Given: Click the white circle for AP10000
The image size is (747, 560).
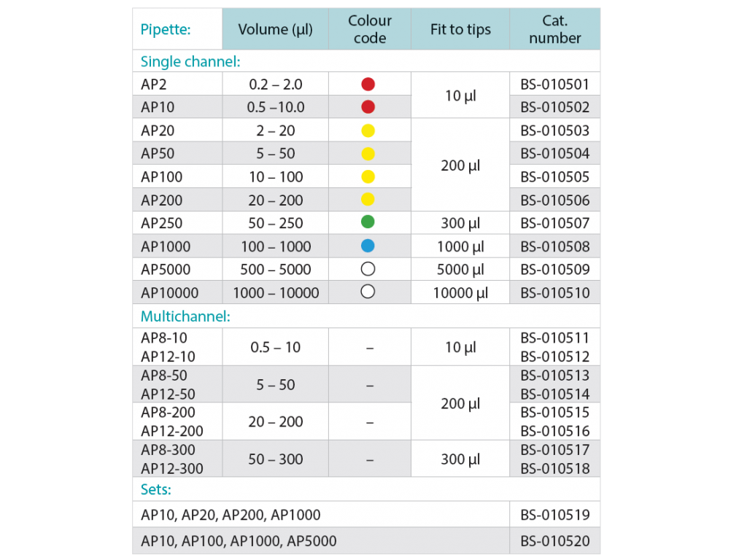Looking at the screenshot, I should pos(368,292).
